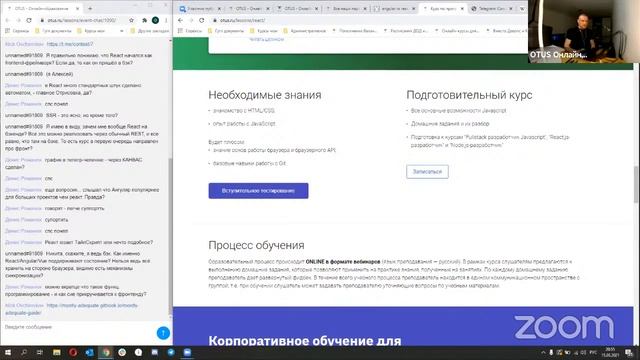Image resolution: width=640 pixels, height=360 pixels.
Task: Select the 'Процесс обучения' heading text
Action: click(256, 245)
